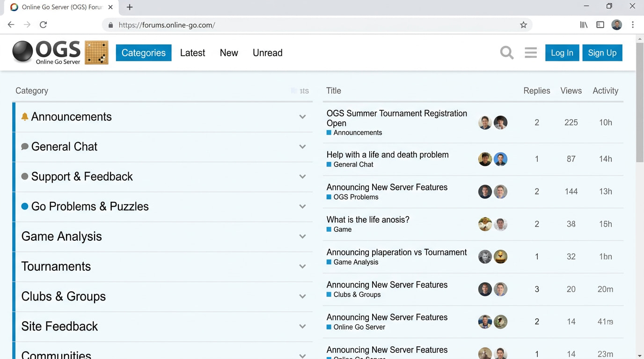Reload the page with the refresh icon
This screenshot has height=359, width=644.
tap(43, 25)
